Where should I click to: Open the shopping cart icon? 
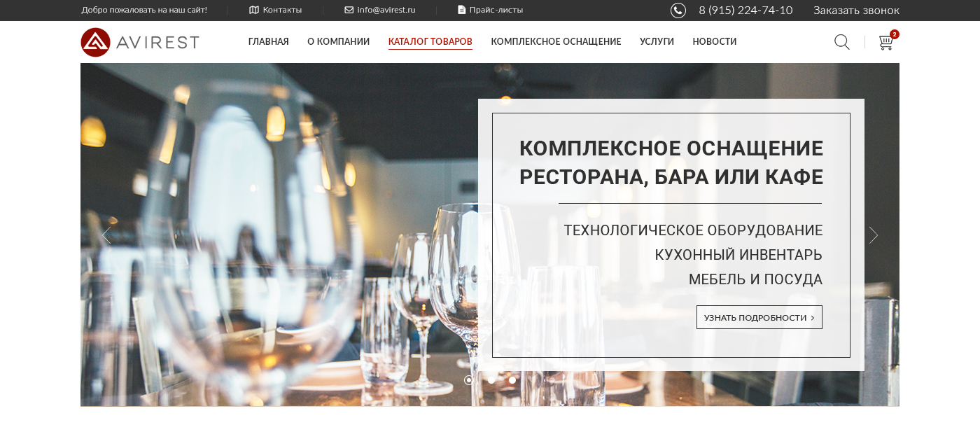(885, 43)
